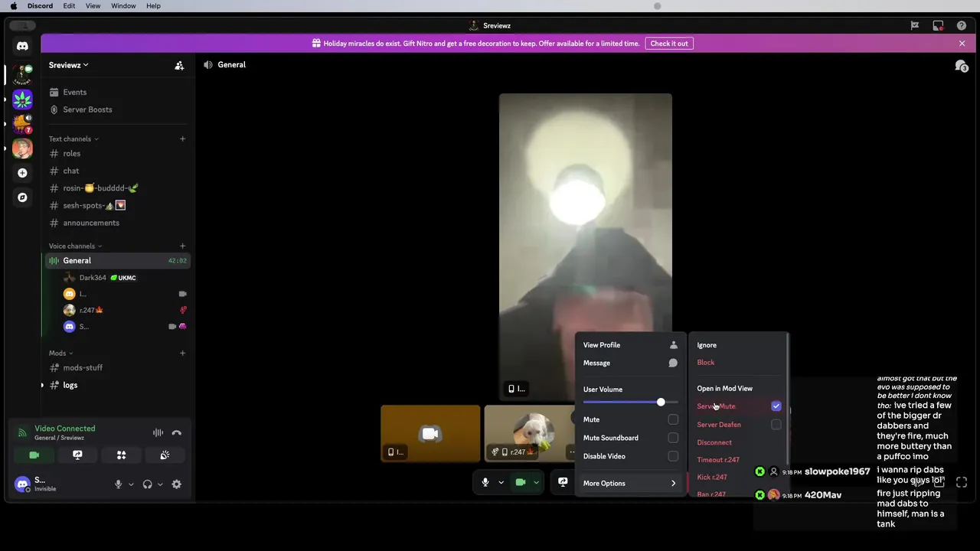Open camera options arrow in the call control bar
Image resolution: width=980 pixels, height=551 pixels.
click(x=536, y=482)
